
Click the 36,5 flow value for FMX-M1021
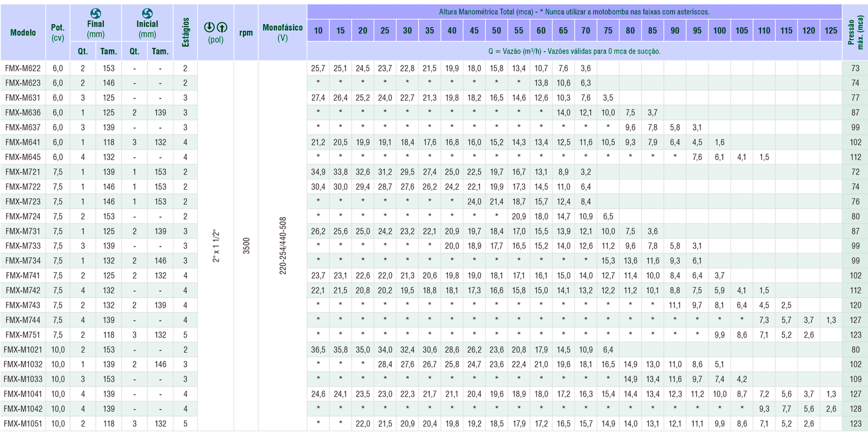click(x=318, y=350)
